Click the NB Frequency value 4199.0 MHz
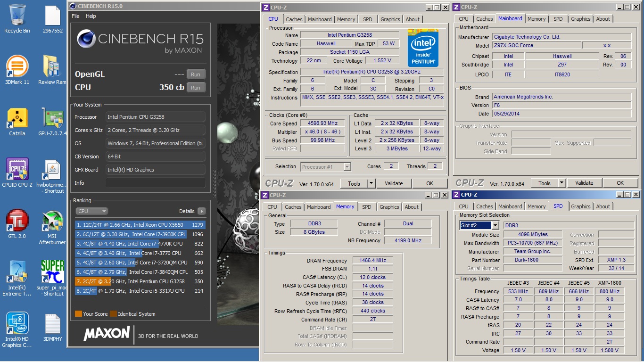Image resolution: width=644 pixels, height=362 pixels. click(408, 240)
